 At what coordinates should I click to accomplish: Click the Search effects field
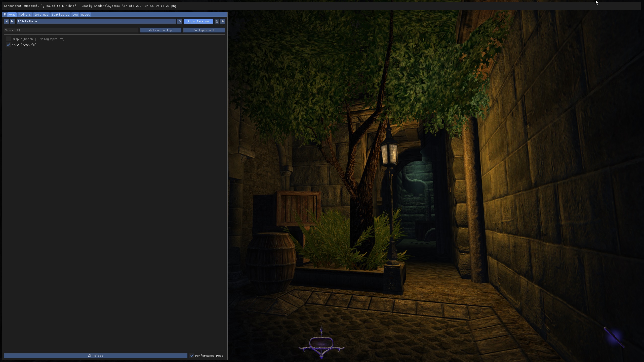(71, 30)
